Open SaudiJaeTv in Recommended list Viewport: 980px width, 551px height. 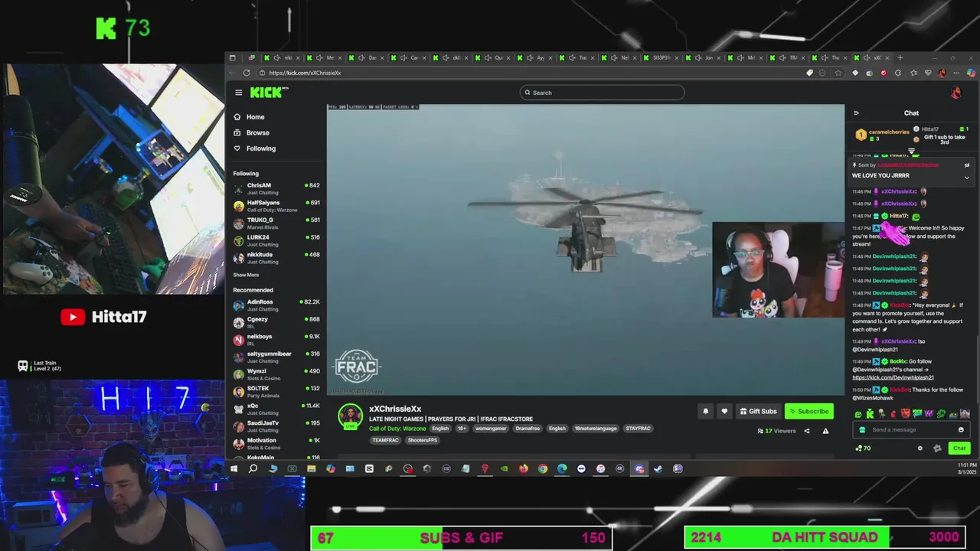[x=276, y=426]
